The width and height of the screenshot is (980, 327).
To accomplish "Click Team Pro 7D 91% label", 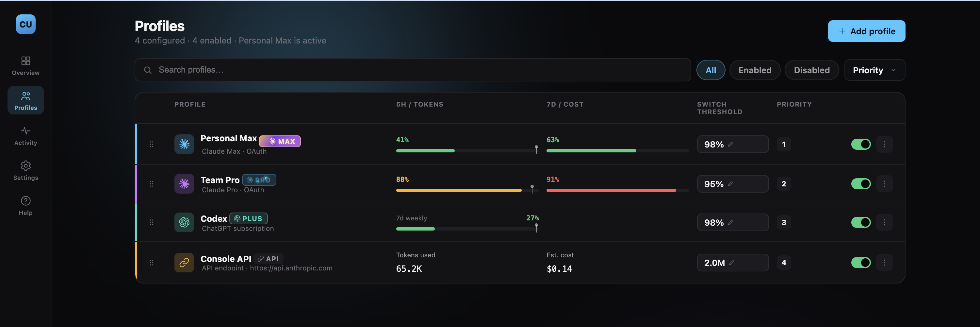I will 553,179.
